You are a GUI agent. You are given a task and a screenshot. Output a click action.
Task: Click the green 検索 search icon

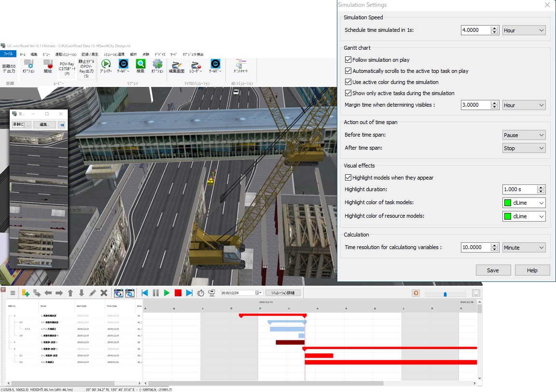point(140,66)
